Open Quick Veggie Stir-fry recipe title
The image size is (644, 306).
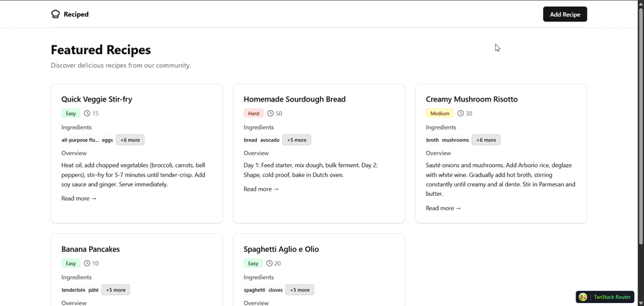tap(96, 99)
